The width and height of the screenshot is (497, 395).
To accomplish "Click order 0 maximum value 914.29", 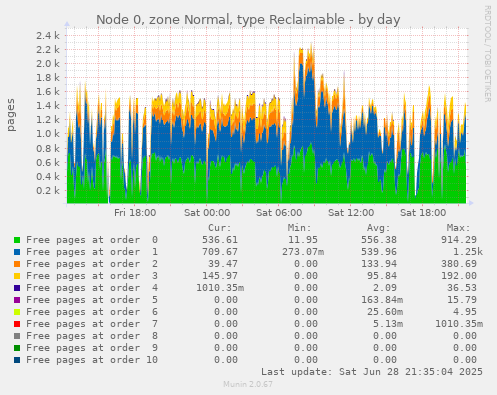I will point(459,240).
